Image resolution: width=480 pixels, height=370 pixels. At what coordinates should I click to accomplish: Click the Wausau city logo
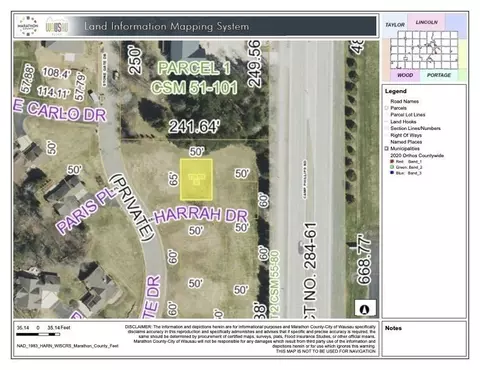point(57,26)
